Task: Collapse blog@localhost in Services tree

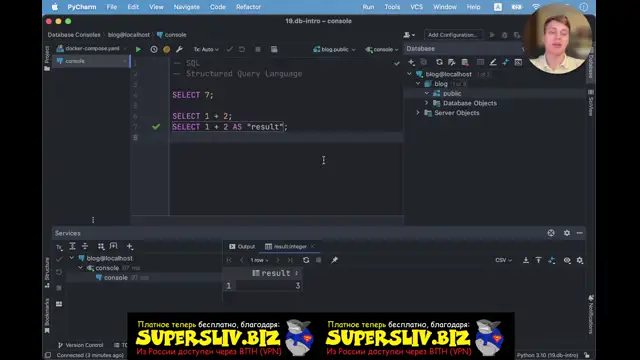Action: tap(72, 258)
